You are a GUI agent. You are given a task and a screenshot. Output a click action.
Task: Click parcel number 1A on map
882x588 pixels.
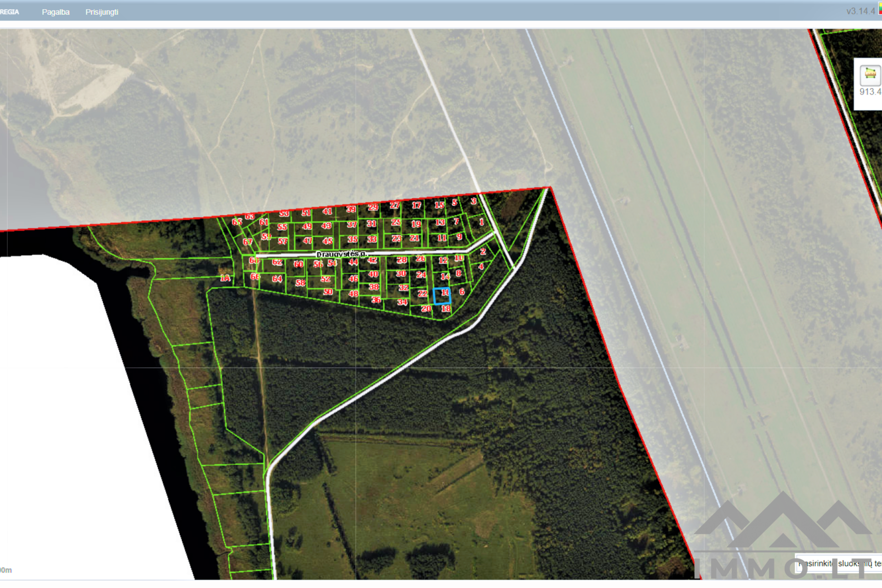point(225,278)
